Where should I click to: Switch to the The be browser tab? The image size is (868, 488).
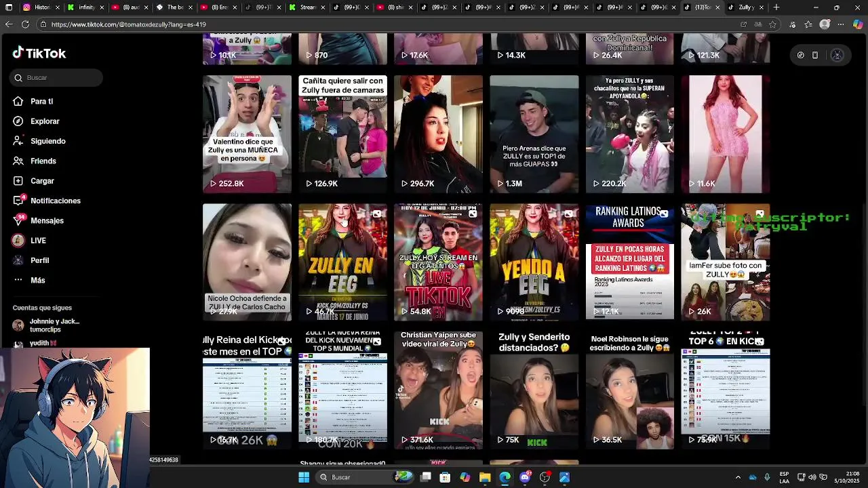point(174,7)
